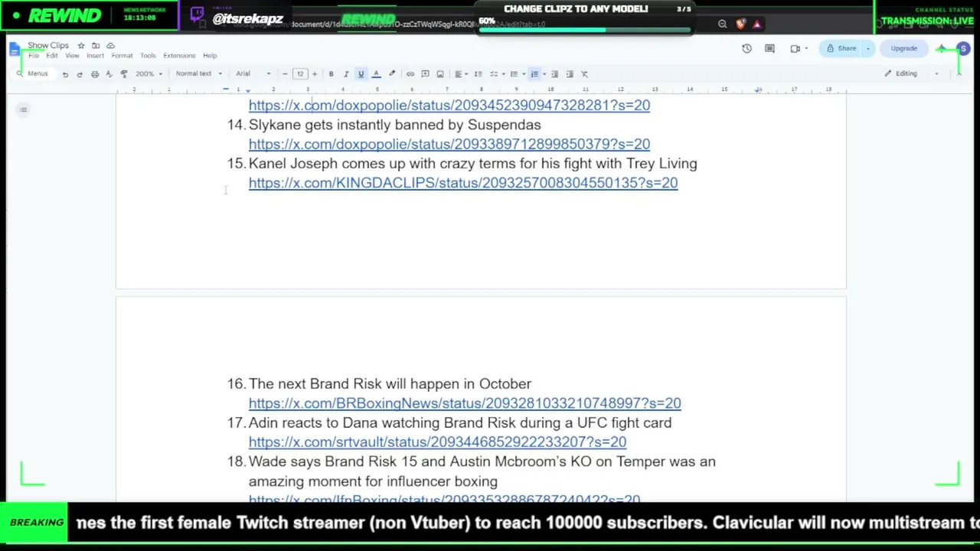Open the zoom level 200% dropdown

pos(149,74)
